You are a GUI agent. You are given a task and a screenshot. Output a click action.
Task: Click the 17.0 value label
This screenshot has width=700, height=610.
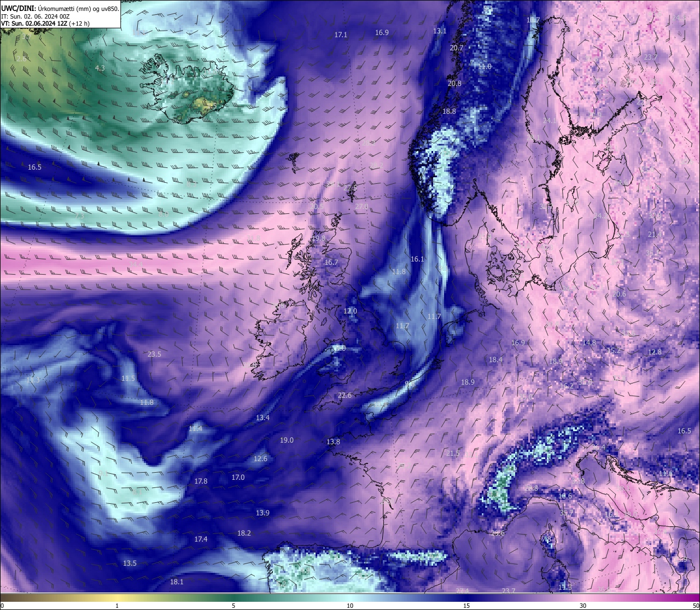[x=238, y=478]
